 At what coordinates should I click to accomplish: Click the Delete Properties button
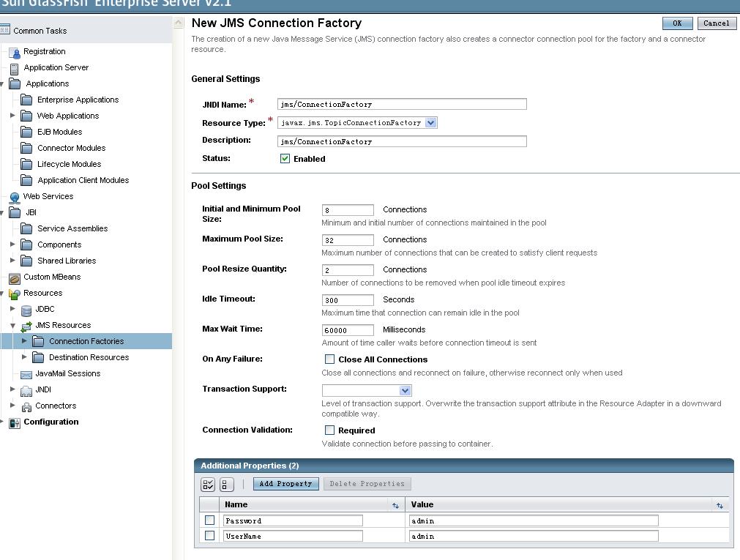pyautogui.click(x=367, y=484)
